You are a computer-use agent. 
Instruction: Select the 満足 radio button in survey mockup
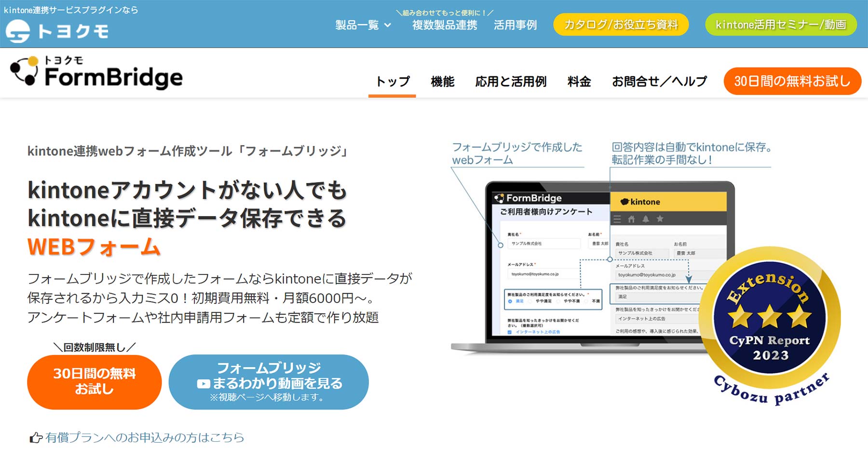[510, 301]
